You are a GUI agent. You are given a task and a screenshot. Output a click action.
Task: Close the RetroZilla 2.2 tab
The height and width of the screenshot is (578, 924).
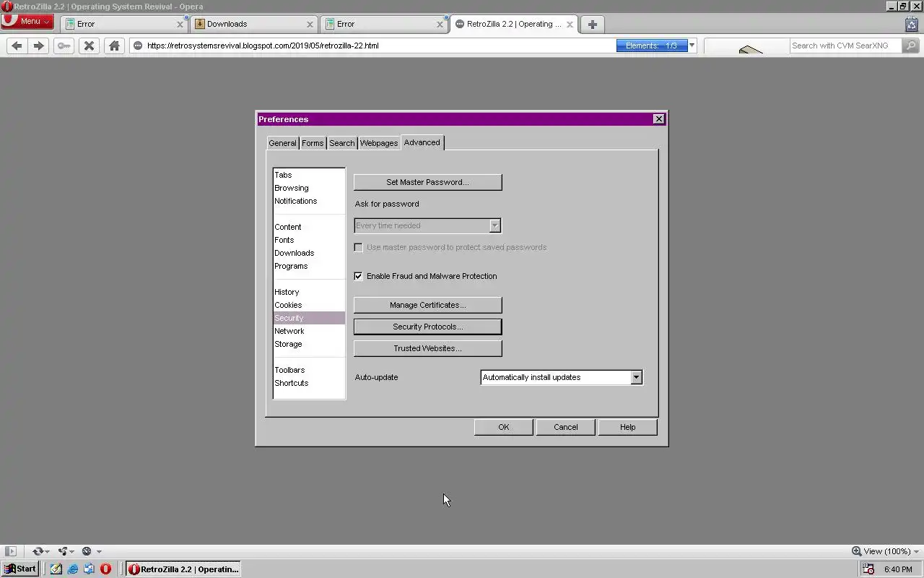[x=570, y=24]
